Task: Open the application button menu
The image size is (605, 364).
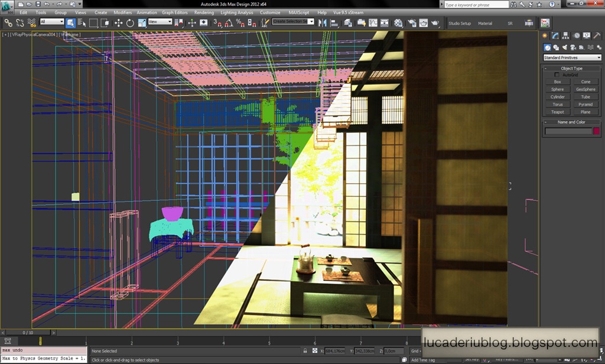Action: coord(7,6)
